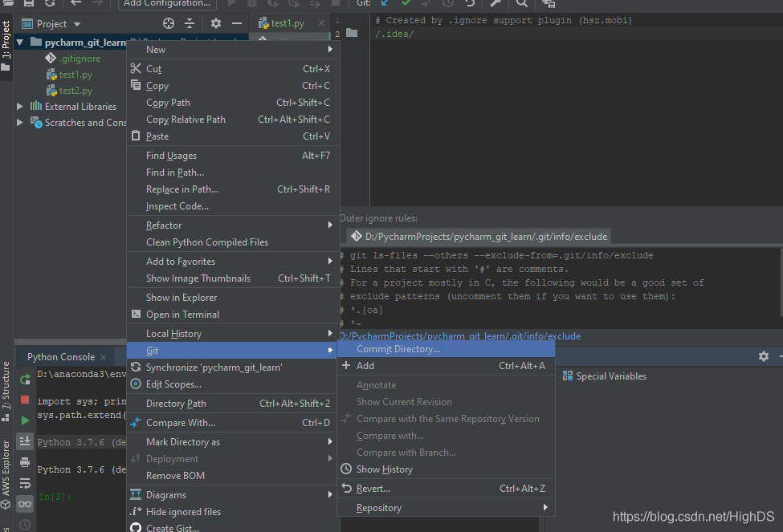Choose Open in Terminal
Image resolution: width=783 pixels, height=532 pixels.
(233, 315)
